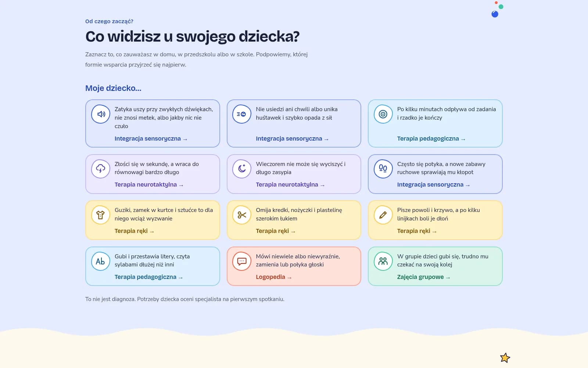Image resolution: width=588 pixels, height=368 pixels.
Task: Click the 'Ab' letters icon by 'Gubi i przestawia'
Action: tap(101, 261)
